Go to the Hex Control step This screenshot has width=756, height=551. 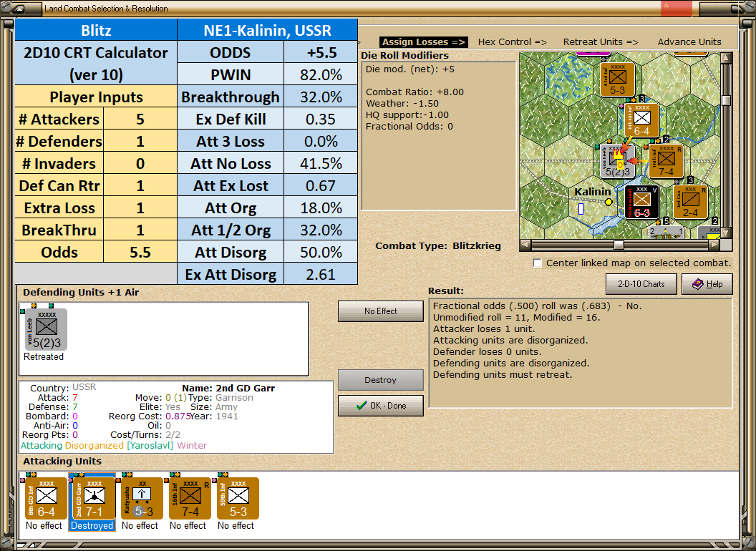tap(512, 42)
